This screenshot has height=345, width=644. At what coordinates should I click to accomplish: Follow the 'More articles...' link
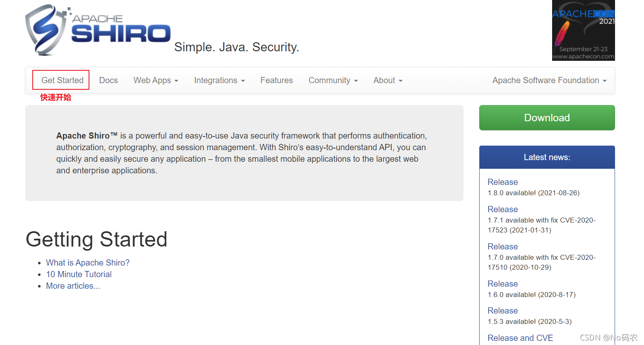(73, 286)
